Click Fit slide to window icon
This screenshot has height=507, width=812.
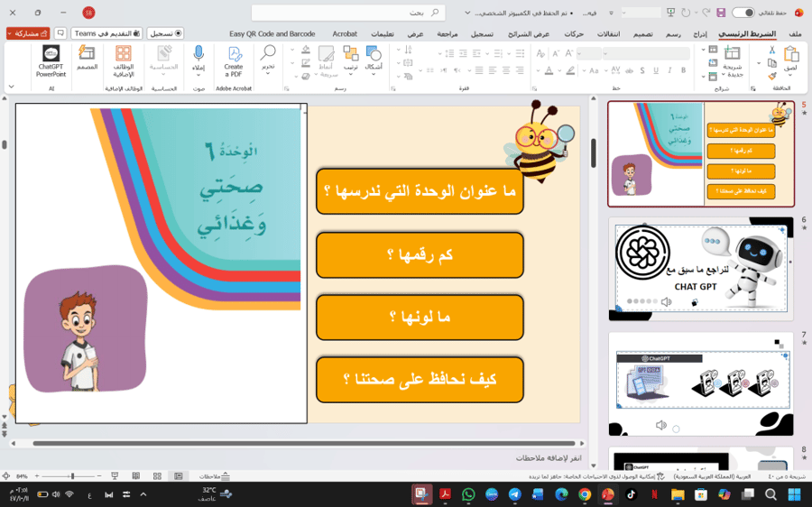6,476
